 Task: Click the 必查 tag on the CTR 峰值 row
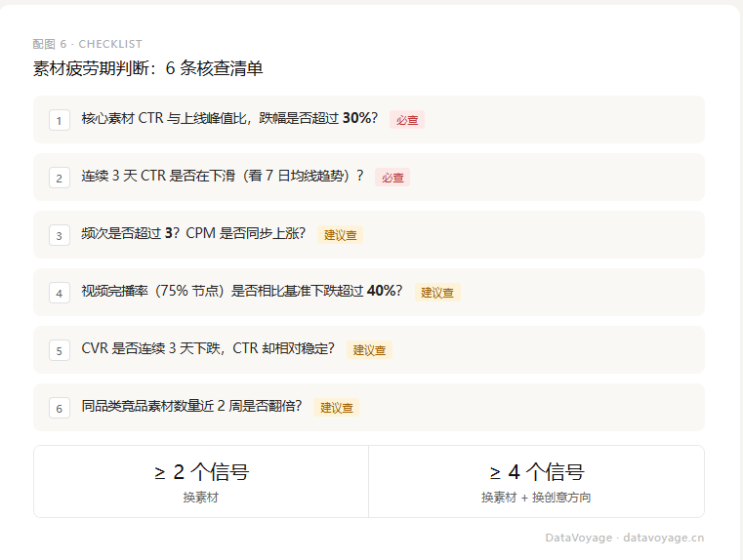[407, 120]
